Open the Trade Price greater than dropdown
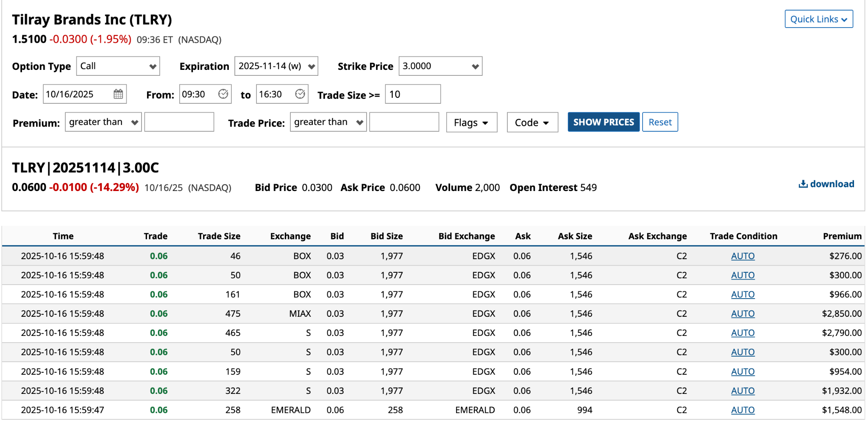 point(328,122)
